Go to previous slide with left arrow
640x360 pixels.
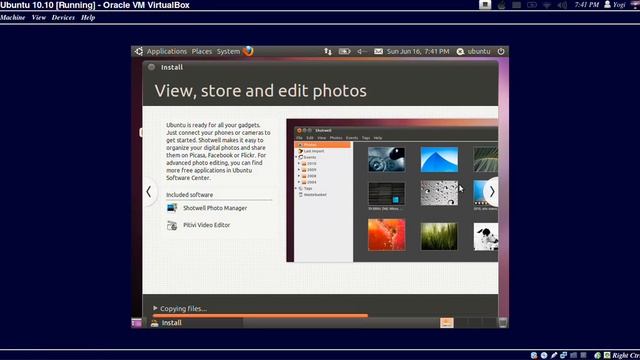point(149,192)
